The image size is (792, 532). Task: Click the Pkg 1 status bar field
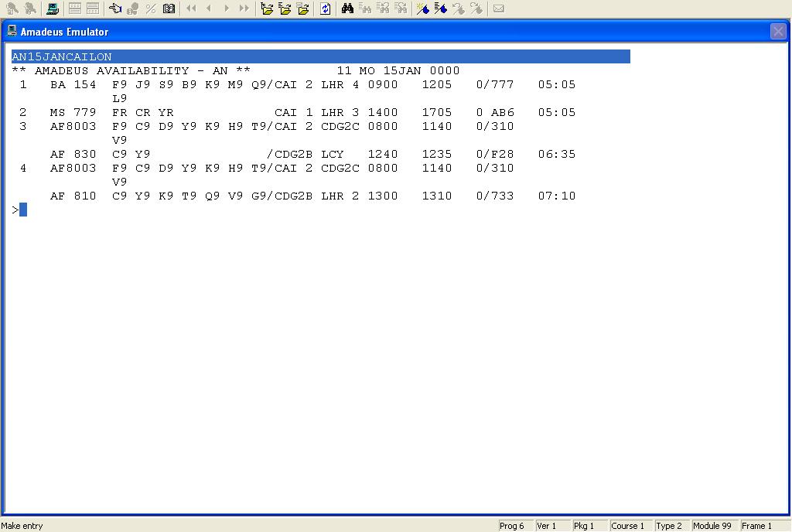click(x=590, y=526)
